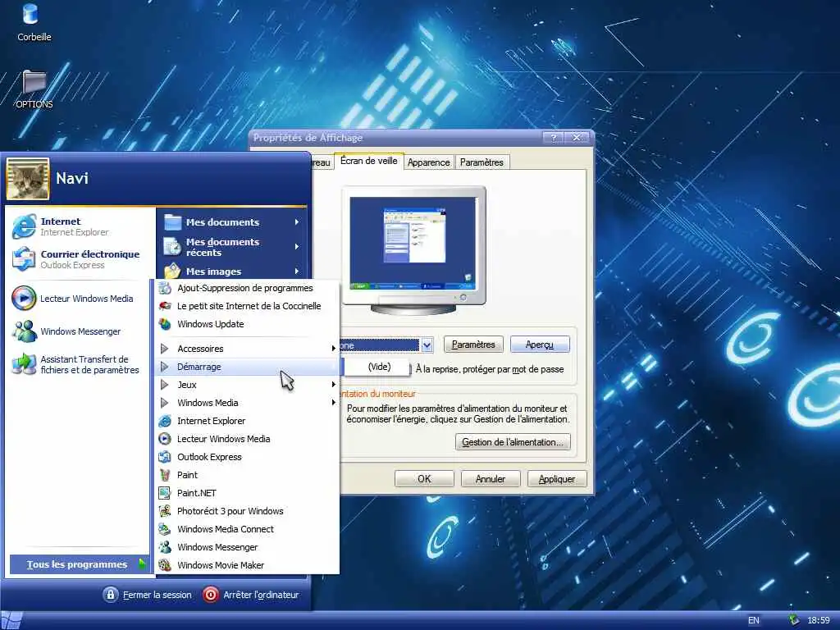
Task: Switch to the Paramètres tab
Action: pos(482,162)
